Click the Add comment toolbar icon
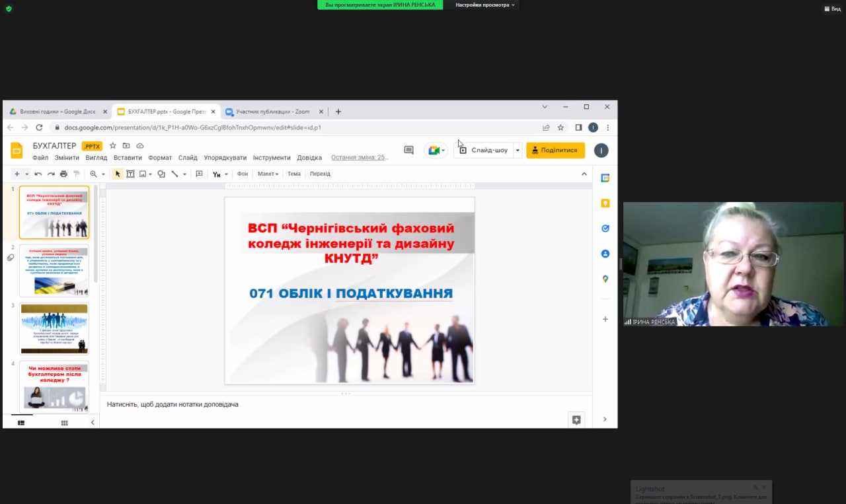Image resolution: width=846 pixels, height=504 pixels. 199,174
